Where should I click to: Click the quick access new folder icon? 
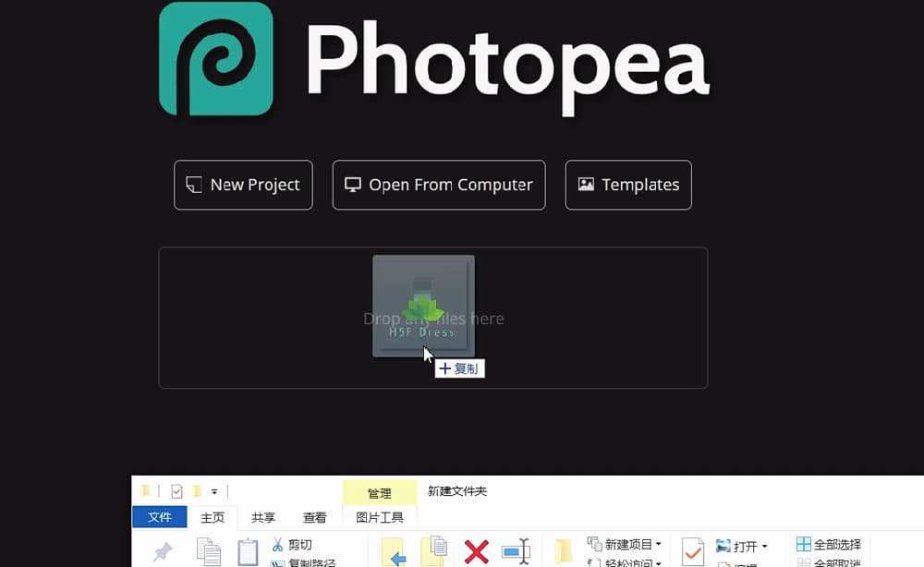click(x=197, y=491)
